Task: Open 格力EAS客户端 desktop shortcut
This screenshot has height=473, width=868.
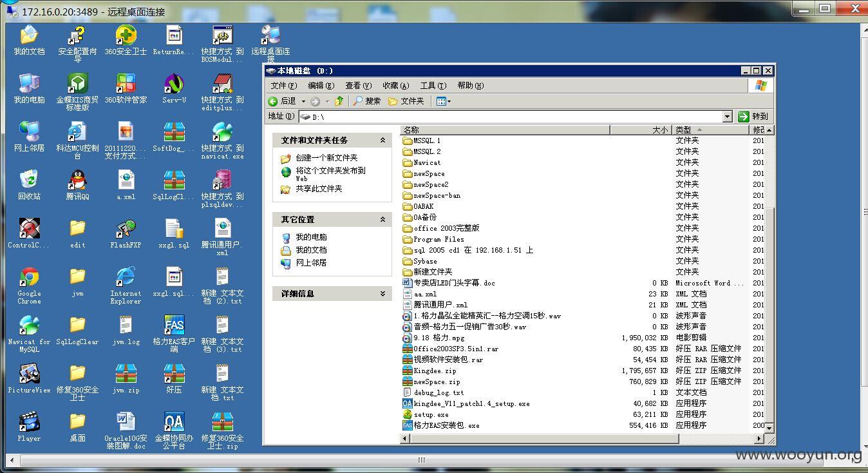Action: tap(174, 333)
